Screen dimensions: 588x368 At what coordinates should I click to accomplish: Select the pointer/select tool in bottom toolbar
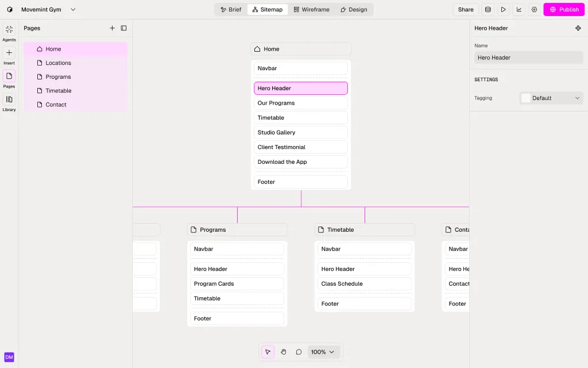[x=268, y=352]
